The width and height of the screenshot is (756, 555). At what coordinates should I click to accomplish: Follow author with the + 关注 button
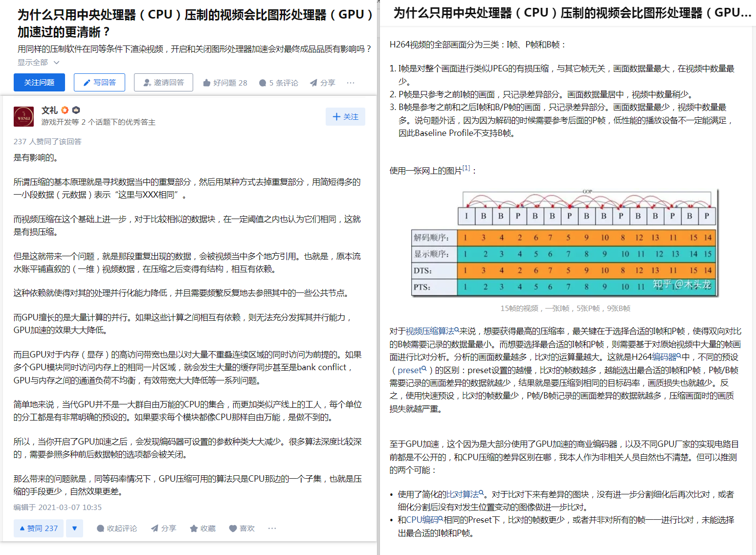click(x=345, y=117)
